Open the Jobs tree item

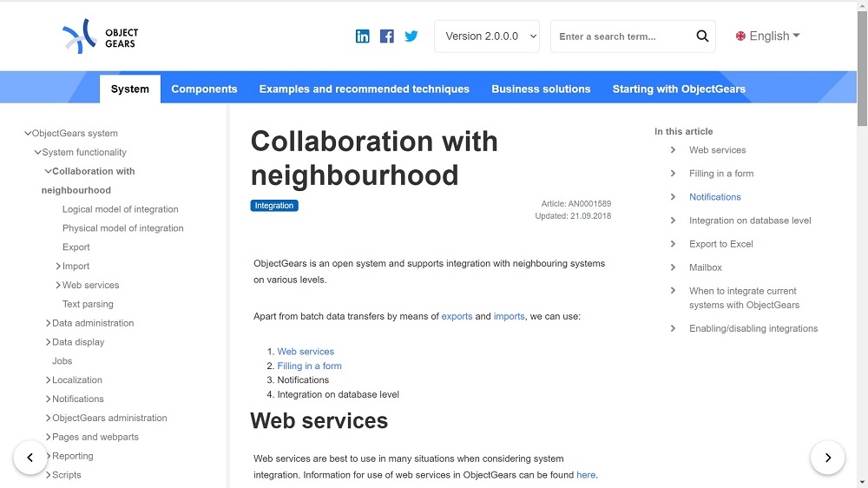point(62,361)
